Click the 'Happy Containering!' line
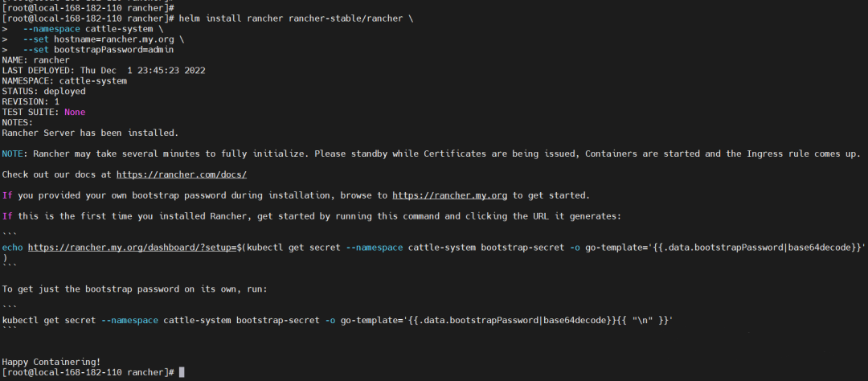The image size is (868, 381). 51,363
